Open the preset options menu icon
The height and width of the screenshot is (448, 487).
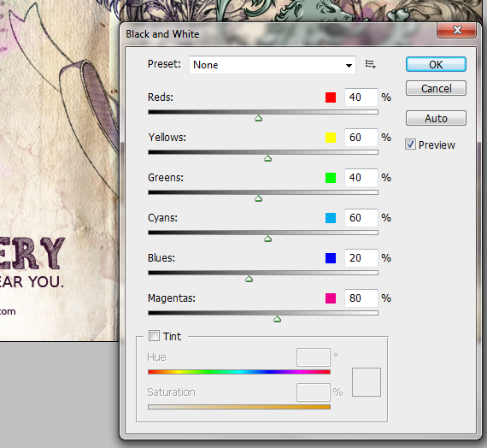click(371, 64)
